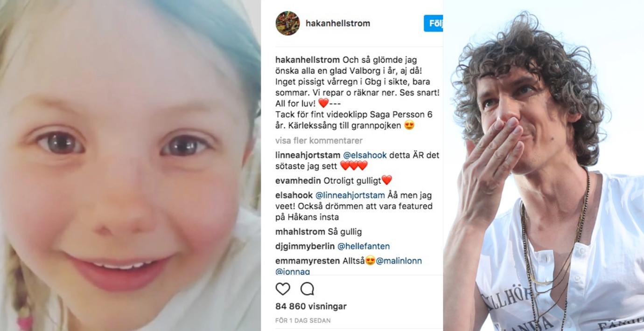Open the child video clip thumbnail

pyautogui.click(x=130, y=165)
